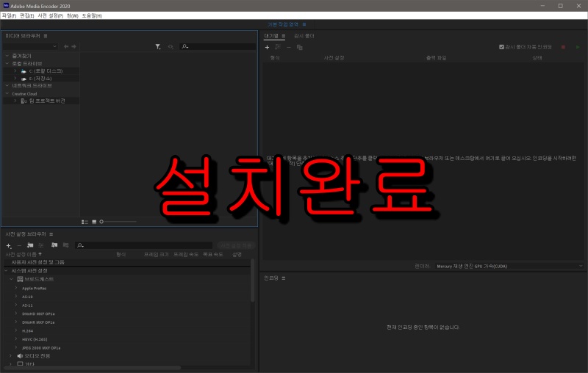Open the 미디어 브라우저 panel menu
Screen dimensions: 588x373
click(x=46, y=36)
